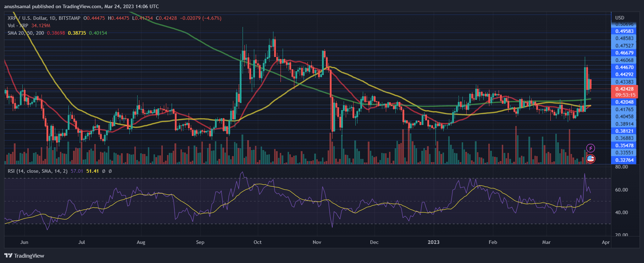Click the 0.43383 price axis label
This screenshot has width=644, height=263.
[x=624, y=82]
